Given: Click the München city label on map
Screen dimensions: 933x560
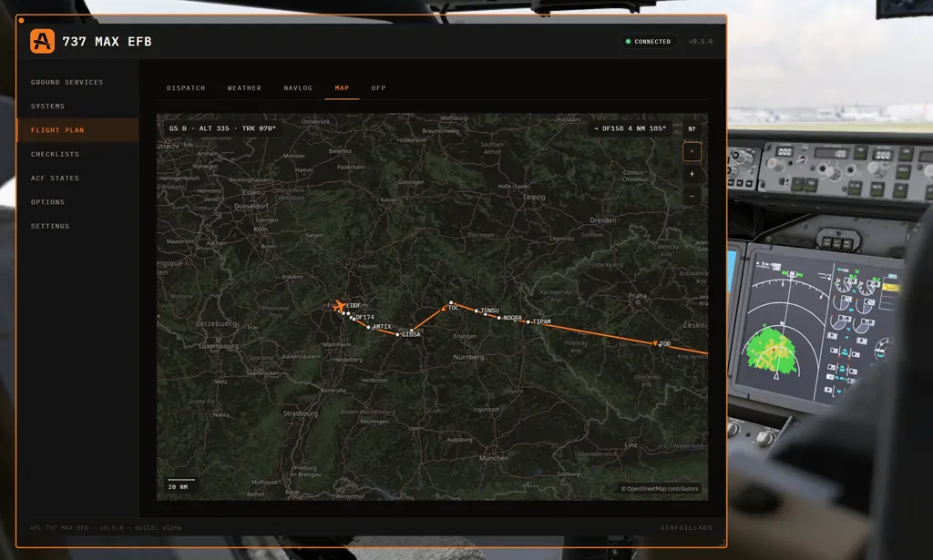Looking at the screenshot, I should coord(494,458).
